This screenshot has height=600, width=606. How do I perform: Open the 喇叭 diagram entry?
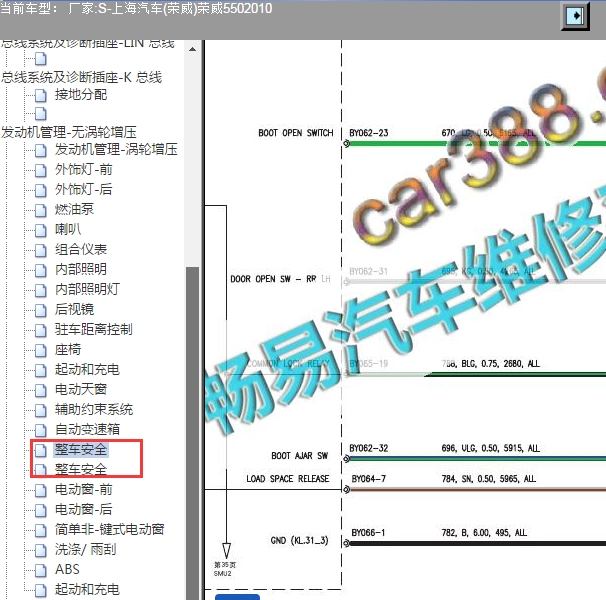point(68,229)
